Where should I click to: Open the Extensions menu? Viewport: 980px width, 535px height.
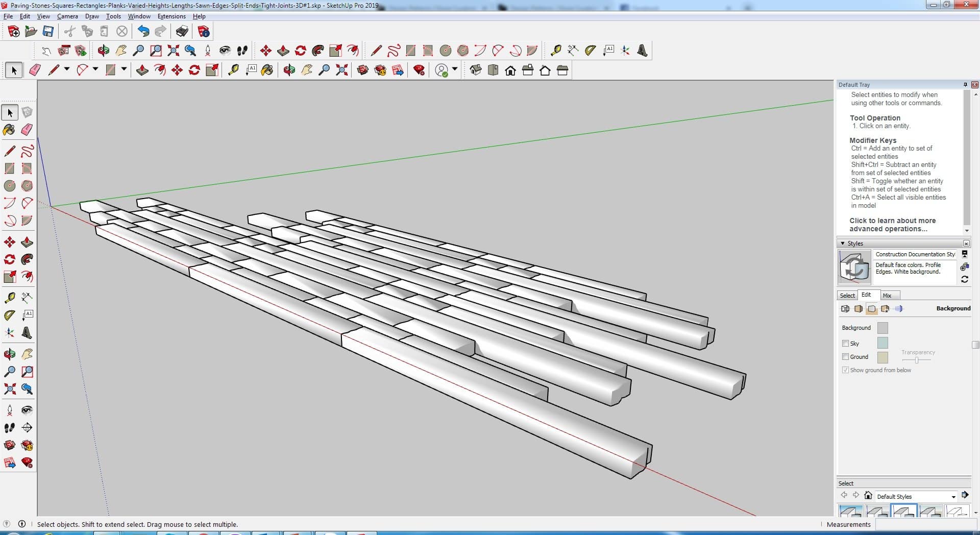[171, 16]
